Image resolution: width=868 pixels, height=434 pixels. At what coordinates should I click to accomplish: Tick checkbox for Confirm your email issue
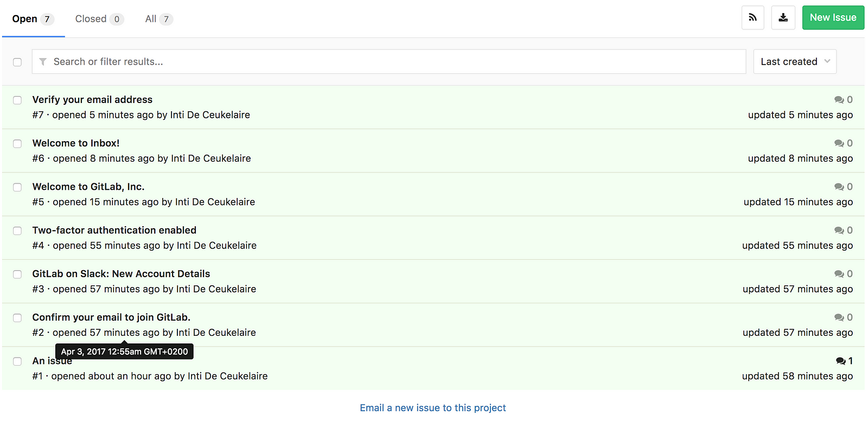pos(17,318)
